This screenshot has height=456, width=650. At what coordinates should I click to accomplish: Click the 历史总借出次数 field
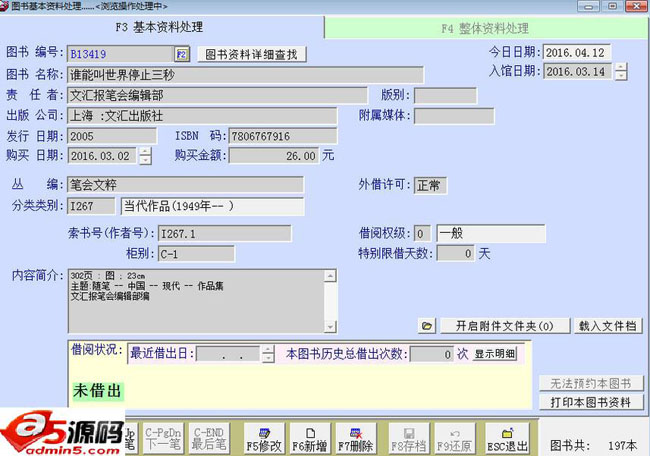coord(432,354)
